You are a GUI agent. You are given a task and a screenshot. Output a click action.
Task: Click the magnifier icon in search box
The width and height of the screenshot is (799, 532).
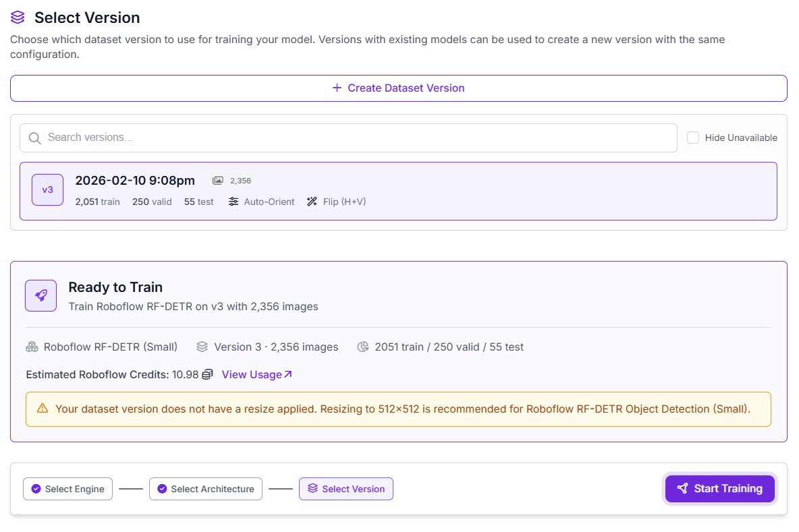tap(34, 138)
